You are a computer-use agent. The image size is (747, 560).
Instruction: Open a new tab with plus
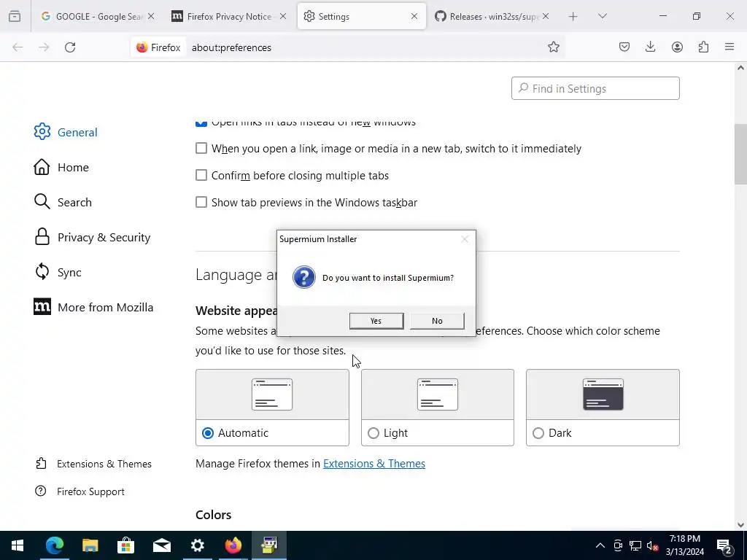tap(573, 17)
